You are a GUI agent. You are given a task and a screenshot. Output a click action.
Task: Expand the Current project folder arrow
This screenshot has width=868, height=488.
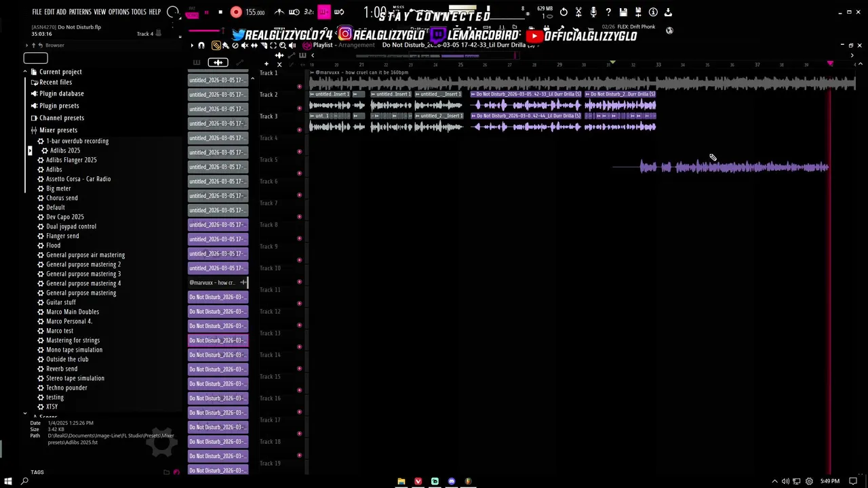point(25,71)
